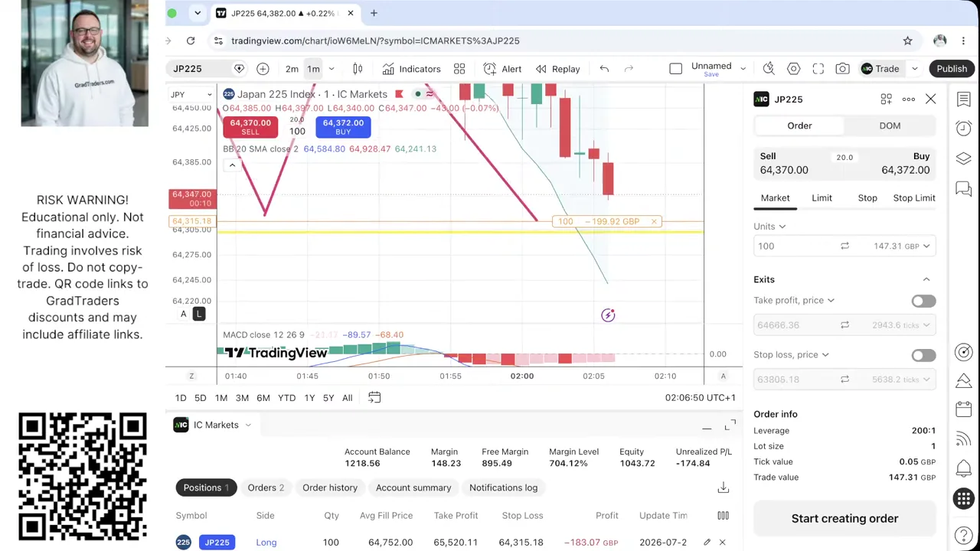980x551 pixels.
Task: Create an Alert from the toolbar
Action: tap(502, 69)
